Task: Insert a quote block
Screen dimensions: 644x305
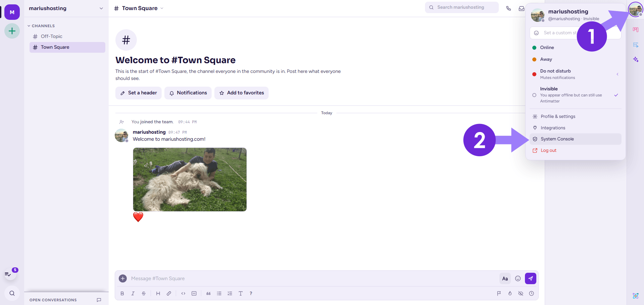Action: tap(208, 294)
